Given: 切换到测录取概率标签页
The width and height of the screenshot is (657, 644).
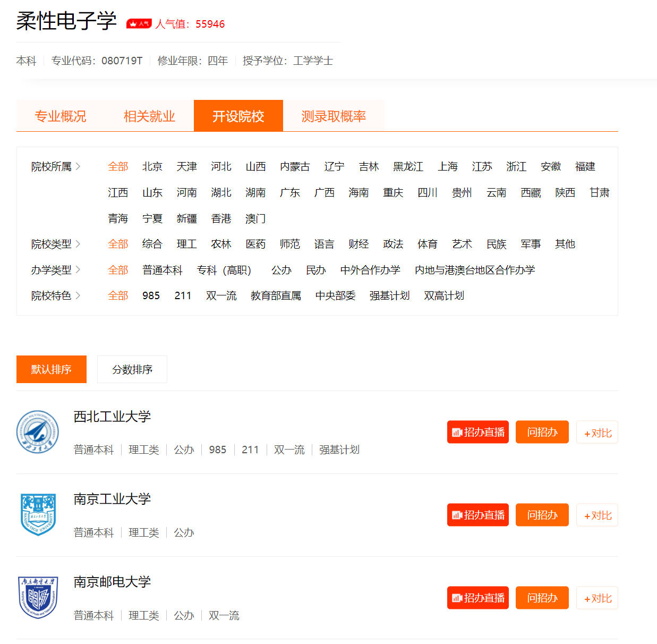Looking at the screenshot, I should [334, 116].
